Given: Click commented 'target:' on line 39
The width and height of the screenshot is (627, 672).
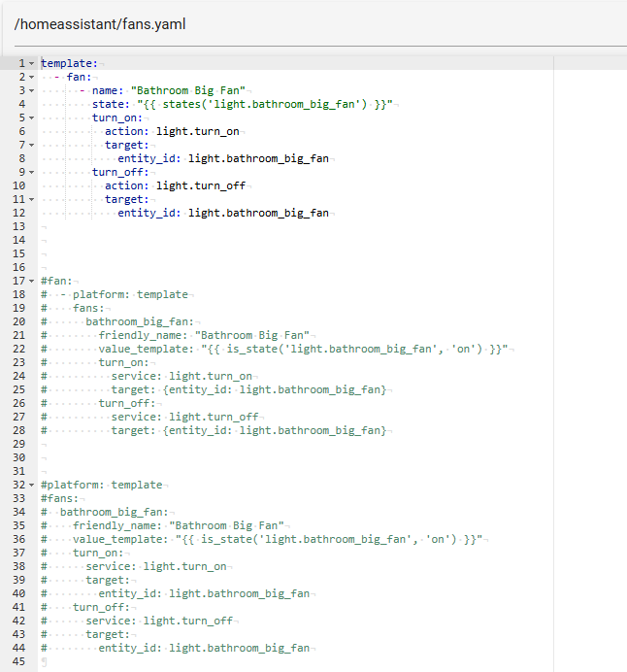Looking at the screenshot, I should 108,581.
